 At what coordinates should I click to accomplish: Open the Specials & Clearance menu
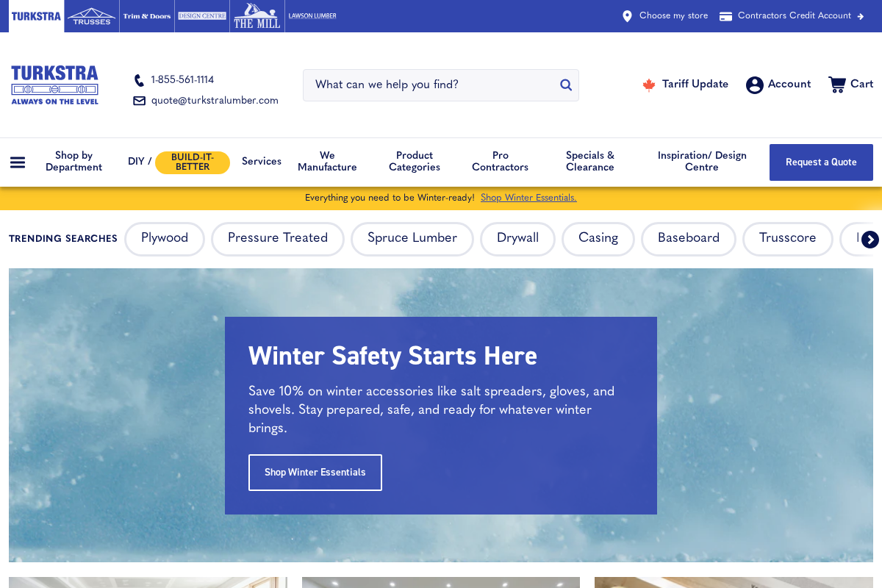tap(589, 162)
